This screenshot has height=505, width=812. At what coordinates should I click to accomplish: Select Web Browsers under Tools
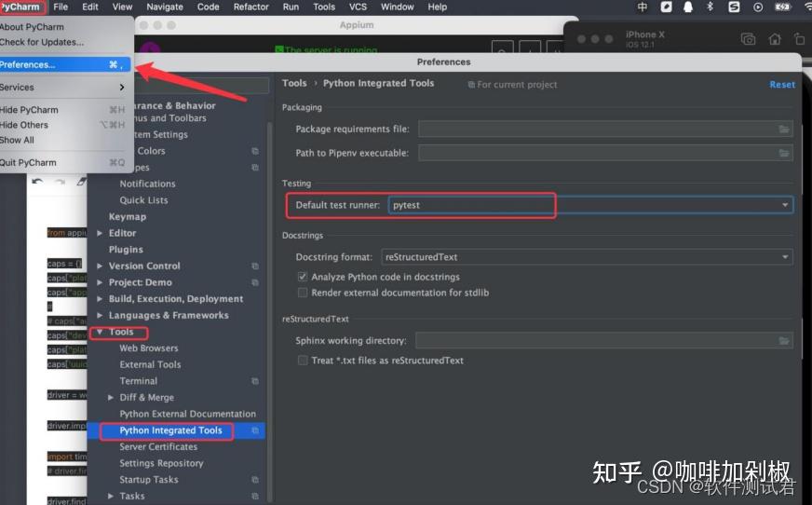149,348
